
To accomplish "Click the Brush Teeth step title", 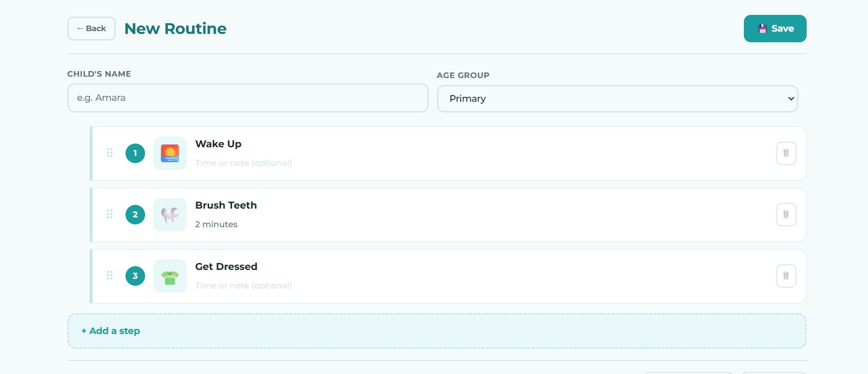I will 226,205.
